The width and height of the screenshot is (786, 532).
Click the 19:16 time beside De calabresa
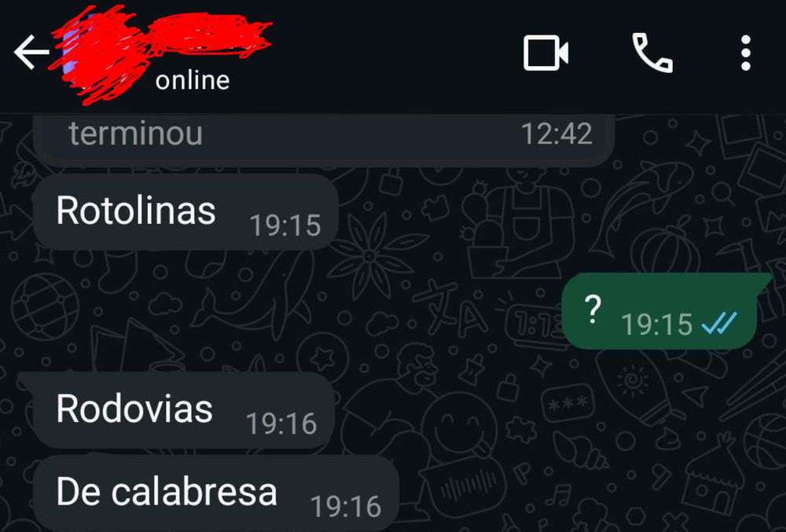tap(345, 506)
